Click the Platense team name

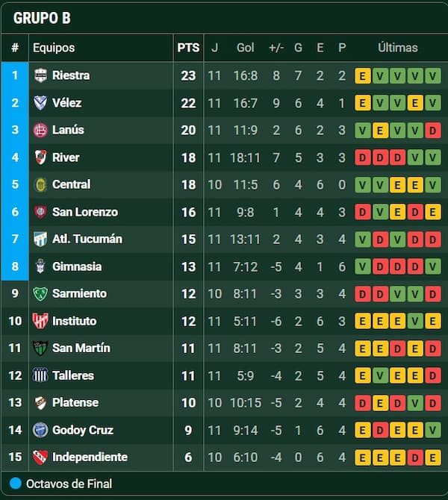coord(75,402)
